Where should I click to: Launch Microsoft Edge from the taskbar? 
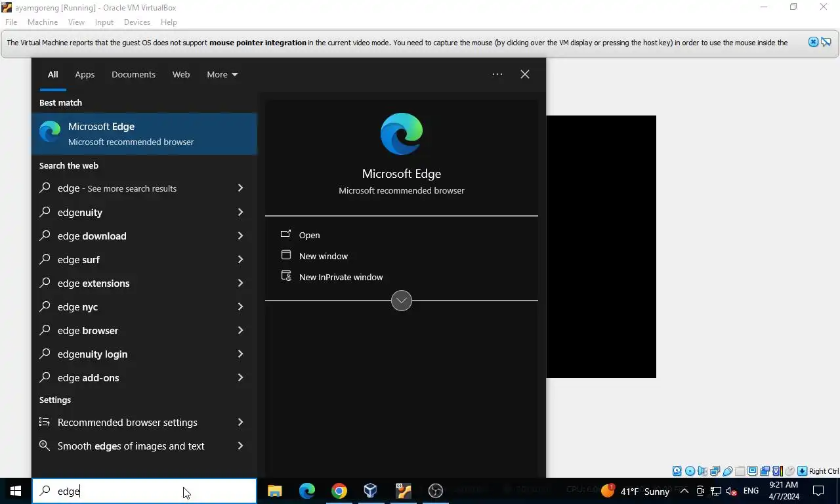coord(306,491)
